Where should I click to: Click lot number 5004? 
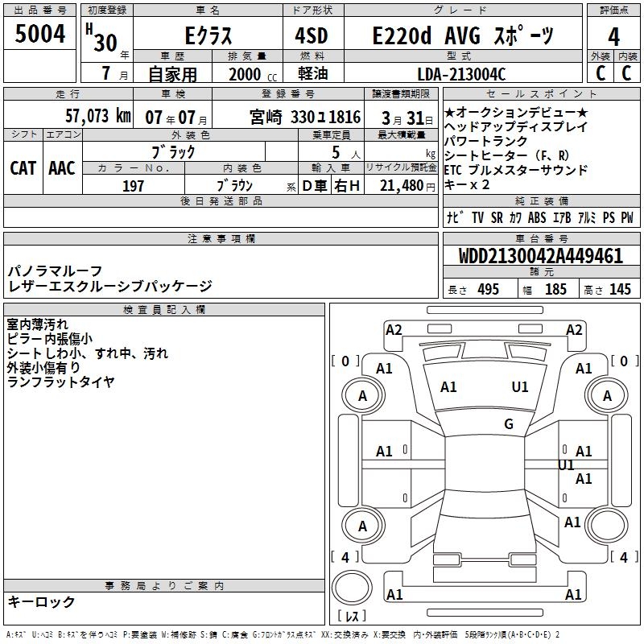[x=39, y=33]
